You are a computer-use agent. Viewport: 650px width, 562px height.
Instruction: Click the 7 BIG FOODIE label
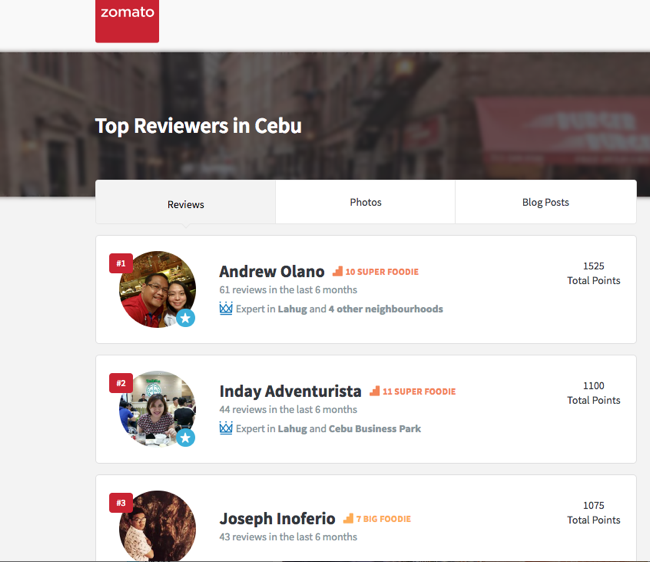[x=383, y=519]
